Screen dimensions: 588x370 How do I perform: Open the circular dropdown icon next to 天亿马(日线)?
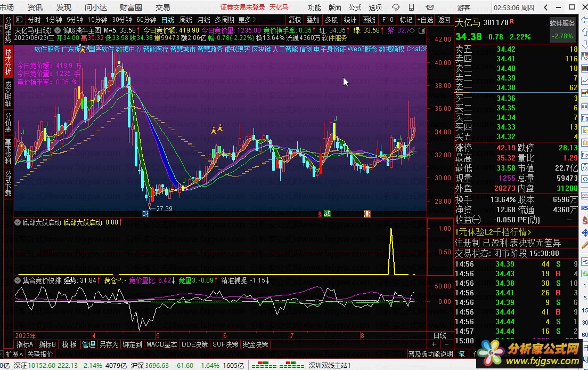pyautogui.click(x=58, y=30)
